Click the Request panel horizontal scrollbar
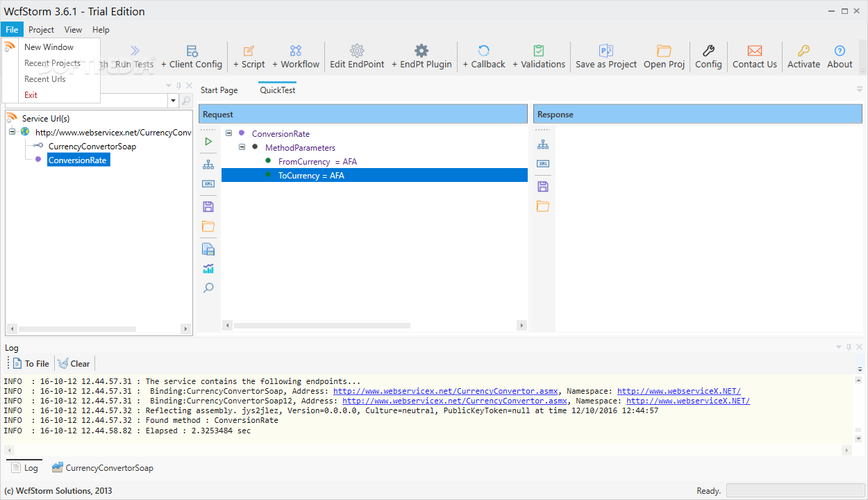868x500 pixels. click(x=322, y=326)
